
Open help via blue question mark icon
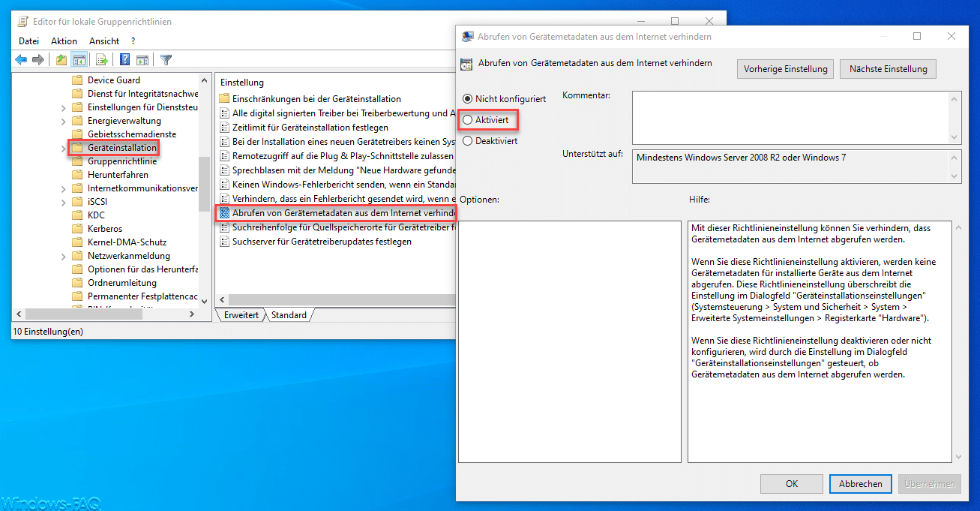[125, 60]
